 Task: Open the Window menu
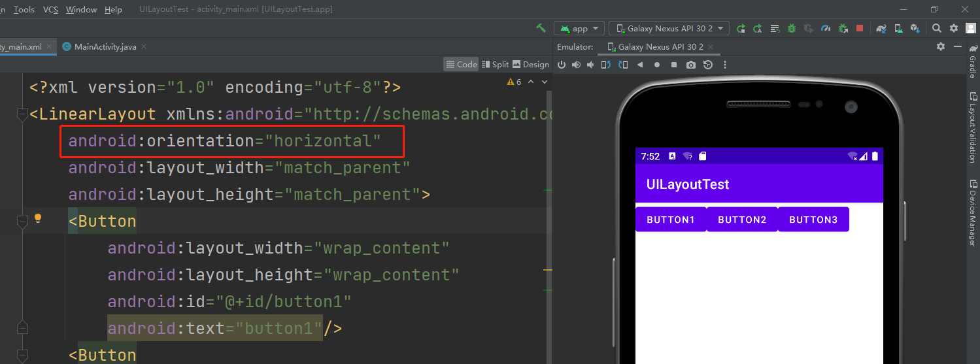[x=82, y=9]
